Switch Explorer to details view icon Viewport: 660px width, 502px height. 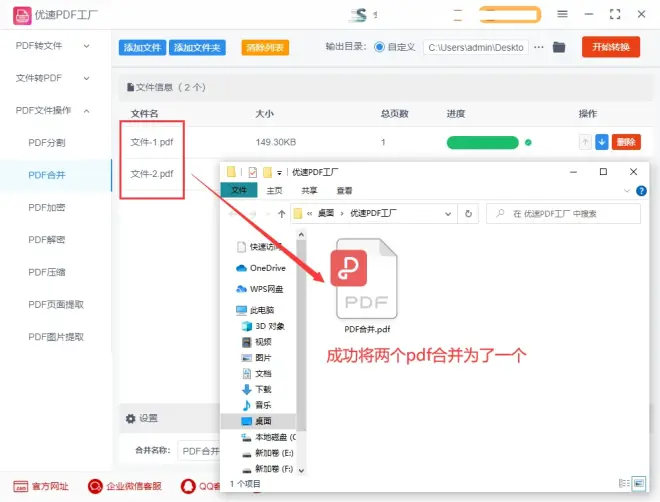click(624, 483)
